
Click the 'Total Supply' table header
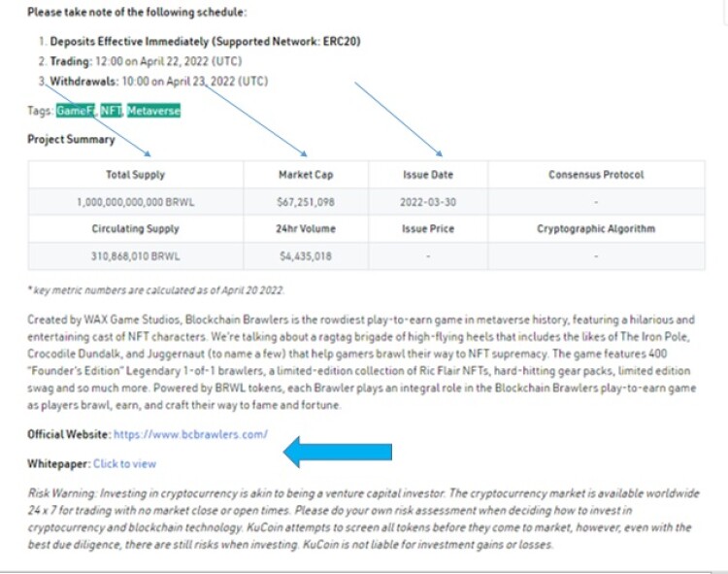pyautogui.click(x=136, y=175)
